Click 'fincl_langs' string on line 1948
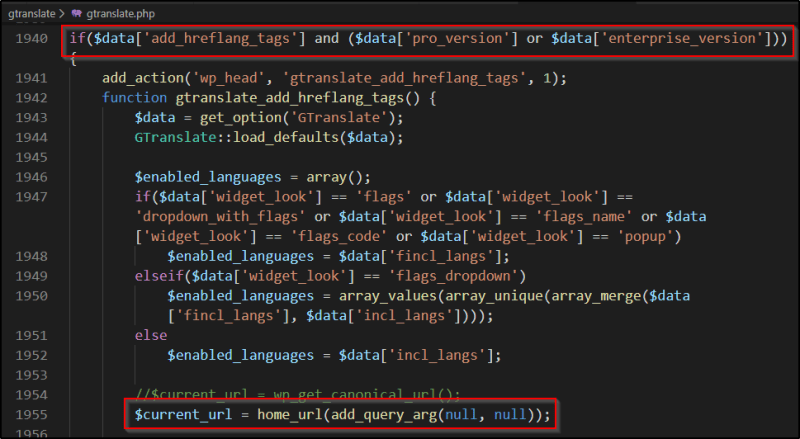This screenshot has height=439, width=800. click(445, 256)
